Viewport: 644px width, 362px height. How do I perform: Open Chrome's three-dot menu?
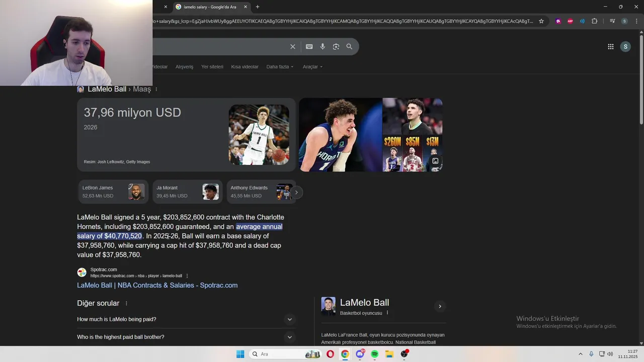pos(636,21)
